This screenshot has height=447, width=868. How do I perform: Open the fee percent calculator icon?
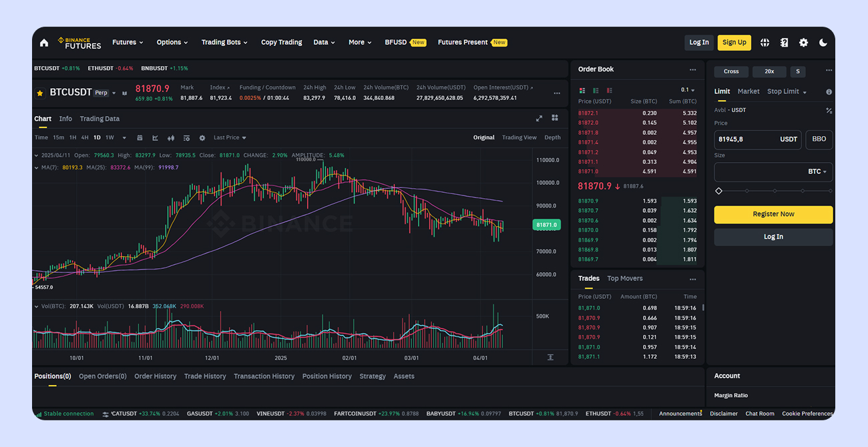pyautogui.click(x=829, y=110)
